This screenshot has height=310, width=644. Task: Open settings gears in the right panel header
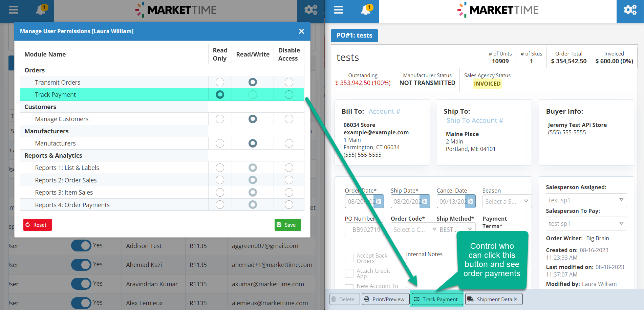630,10
